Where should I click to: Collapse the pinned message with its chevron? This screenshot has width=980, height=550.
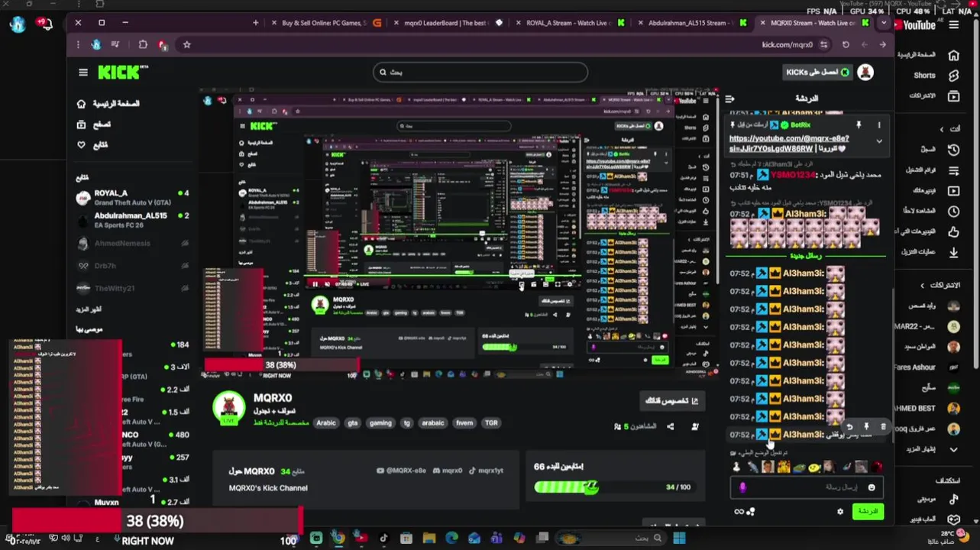879,141
